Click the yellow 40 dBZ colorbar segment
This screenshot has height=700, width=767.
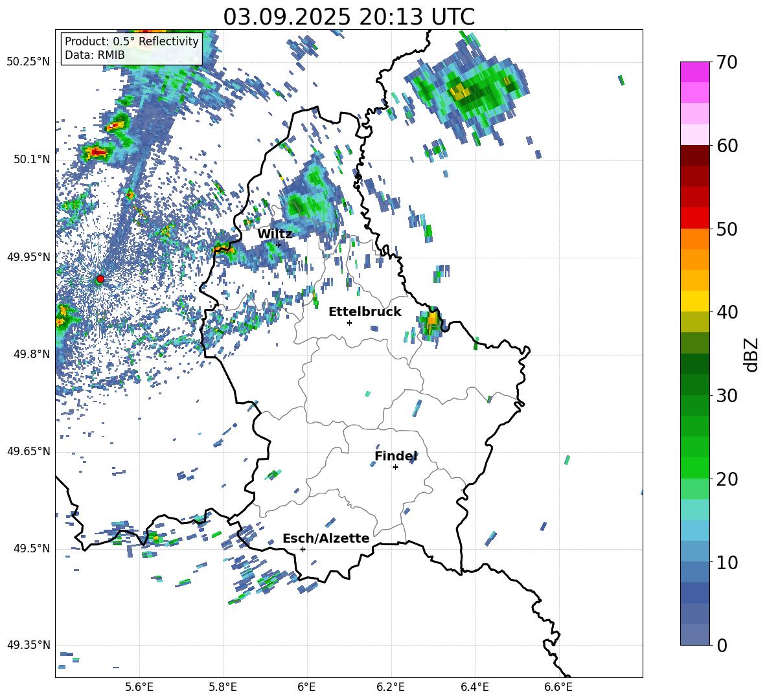click(x=695, y=301)
